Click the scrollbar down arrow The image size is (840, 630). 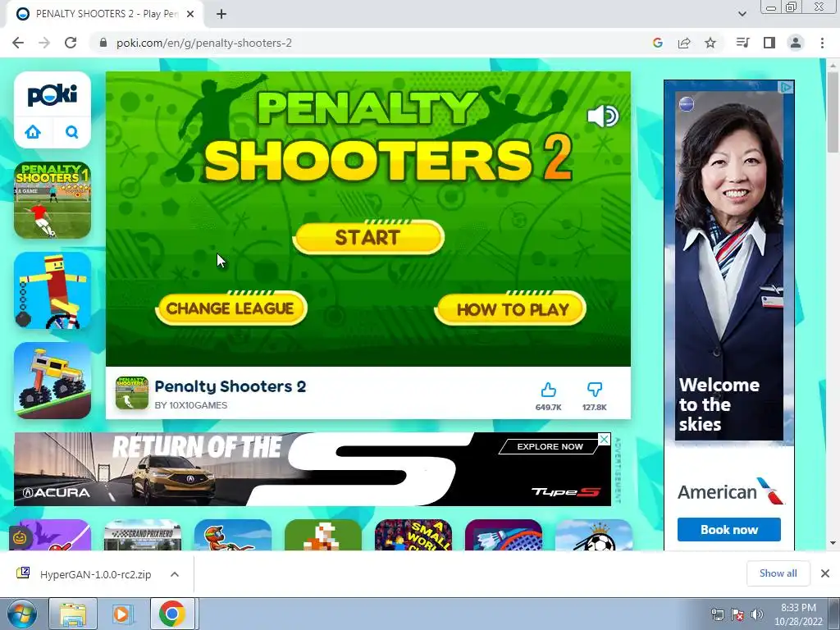tap(833, 543)
